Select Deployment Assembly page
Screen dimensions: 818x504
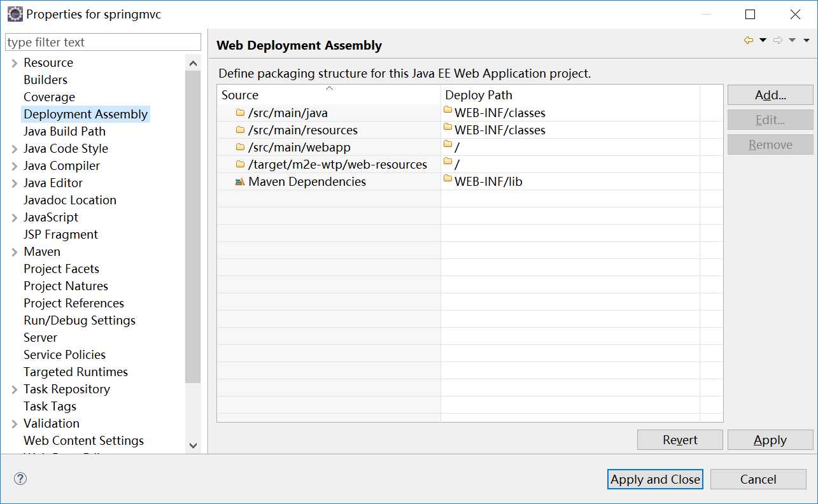tap(86, 114)
